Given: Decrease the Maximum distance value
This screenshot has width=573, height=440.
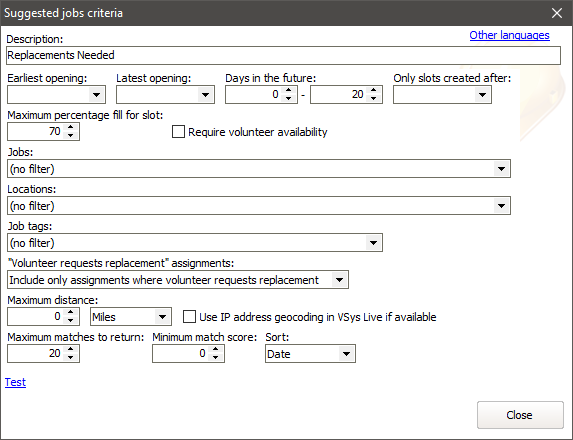Looking at the screenshot, I should coord(71,320).
